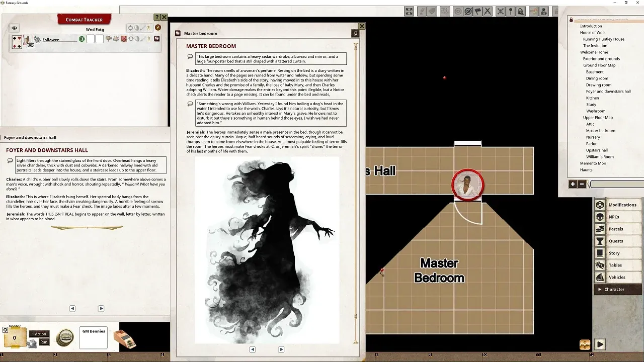644x362 pixels.
Task: Go to previous page in Master bedroom window
Action: (x=253, y=349)
